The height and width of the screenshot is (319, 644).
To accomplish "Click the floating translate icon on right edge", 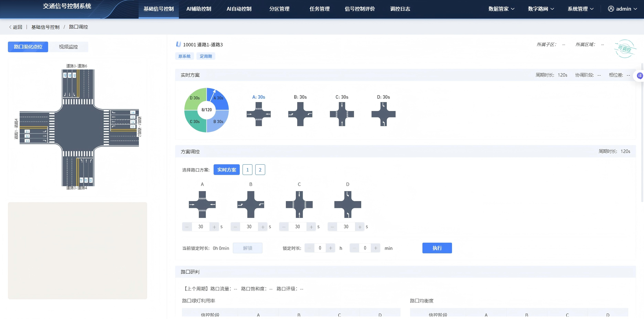I will pos(640,76).
